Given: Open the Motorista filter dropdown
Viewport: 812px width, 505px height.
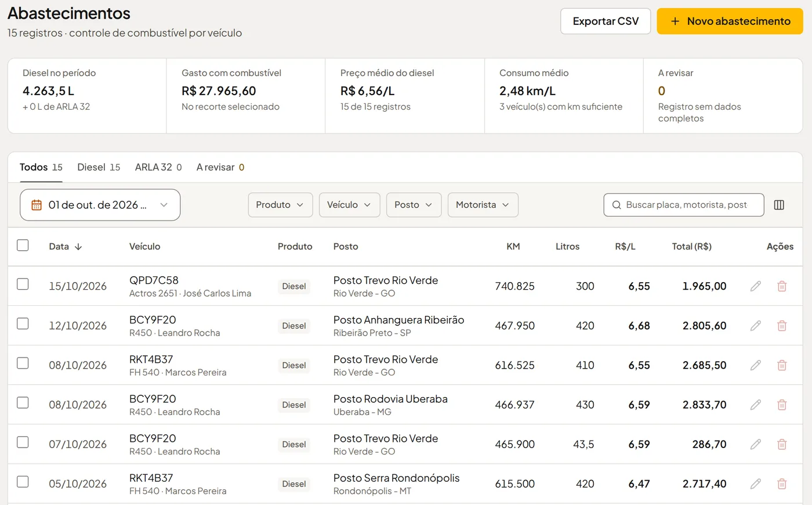Looking at the screenshot, I should coord(483,205).
